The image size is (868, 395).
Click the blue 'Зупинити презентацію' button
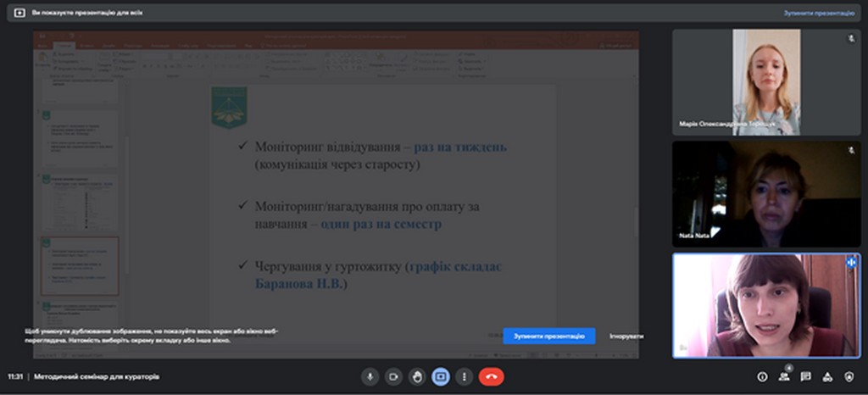click(548, 336)
